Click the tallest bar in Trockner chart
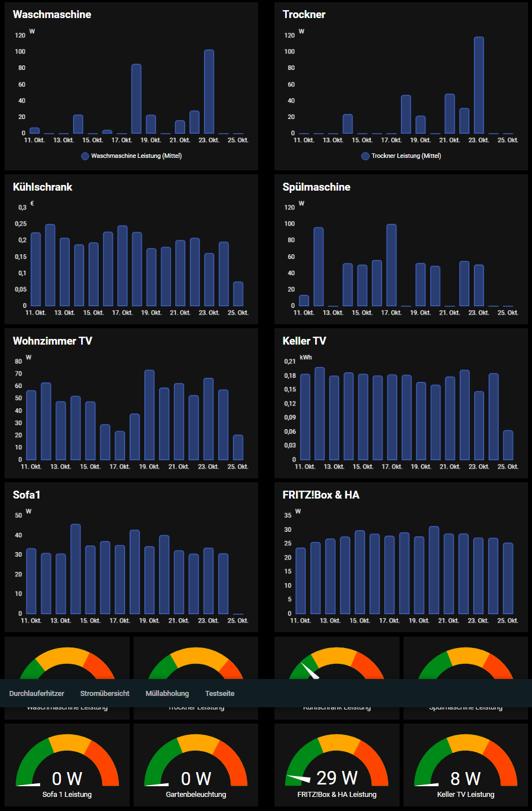This screenshot has height=811, width=532. tap(479, 86)
